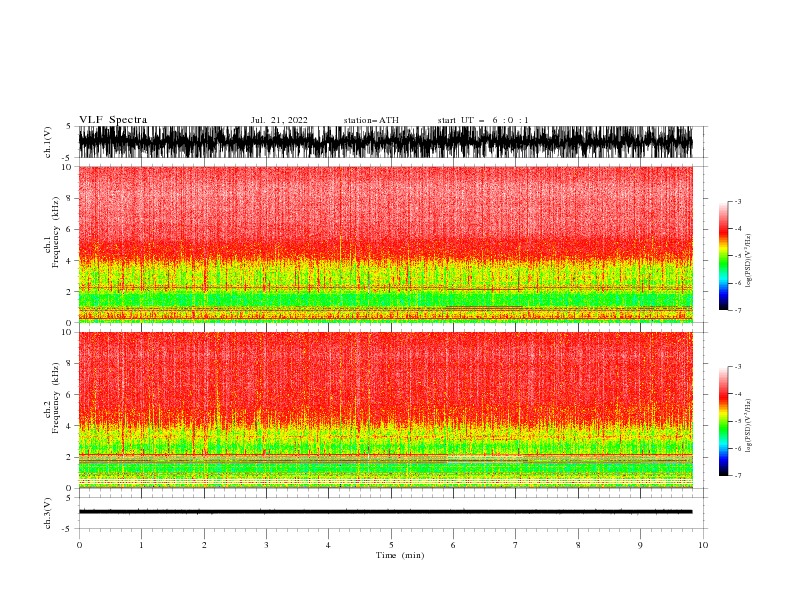Image resolution: width=792 pixels, height=612 pixels.
Task: Click the "4" kHz tick of ch.2 spectrogram
Action: pyautogui.click(x=69, y=426)
